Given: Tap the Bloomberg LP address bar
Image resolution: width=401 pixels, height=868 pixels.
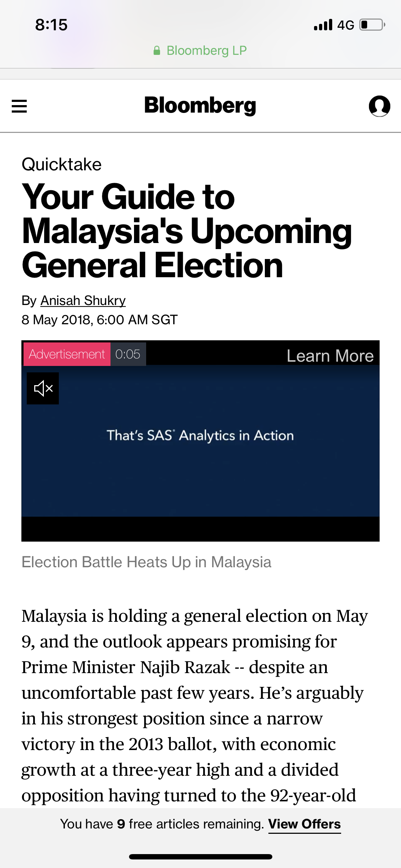Looking at the screenshot, I should (x=200, y=51).
